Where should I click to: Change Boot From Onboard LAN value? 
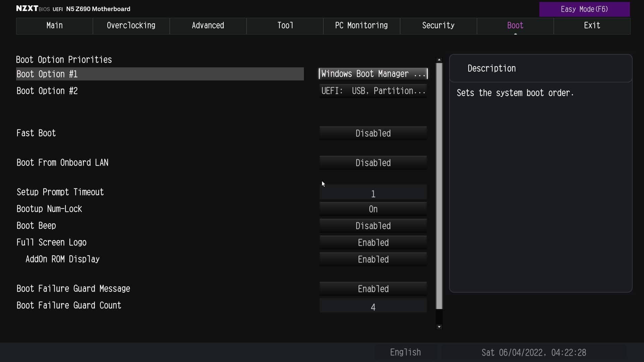[373, 163]
